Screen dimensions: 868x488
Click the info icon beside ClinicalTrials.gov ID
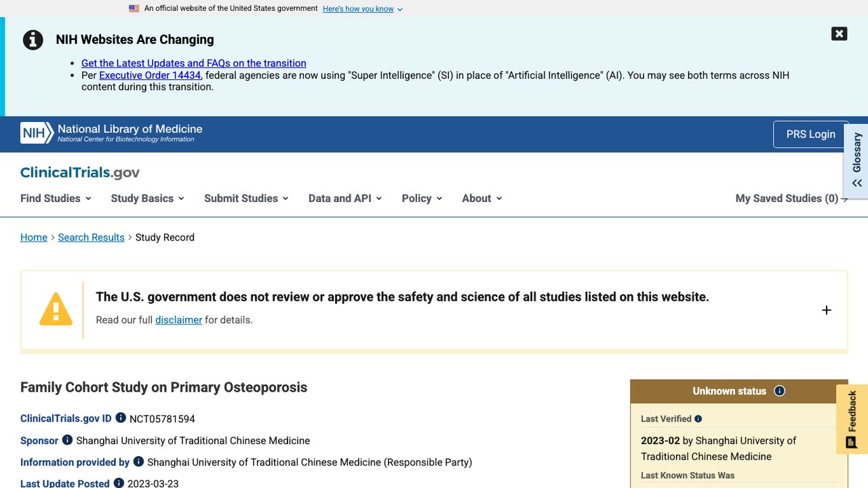coord(121,418)
